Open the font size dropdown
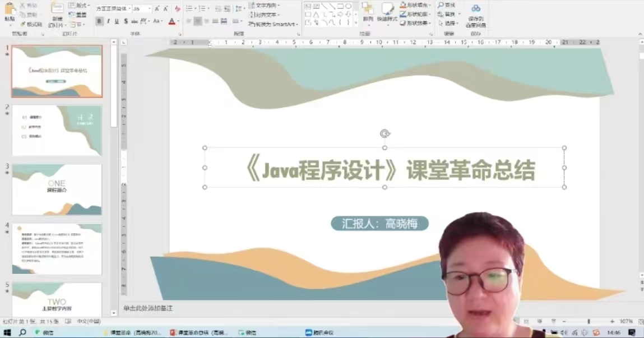Image resolution: width=644 pixels, height=338 pixels. [x=149, y=9]
